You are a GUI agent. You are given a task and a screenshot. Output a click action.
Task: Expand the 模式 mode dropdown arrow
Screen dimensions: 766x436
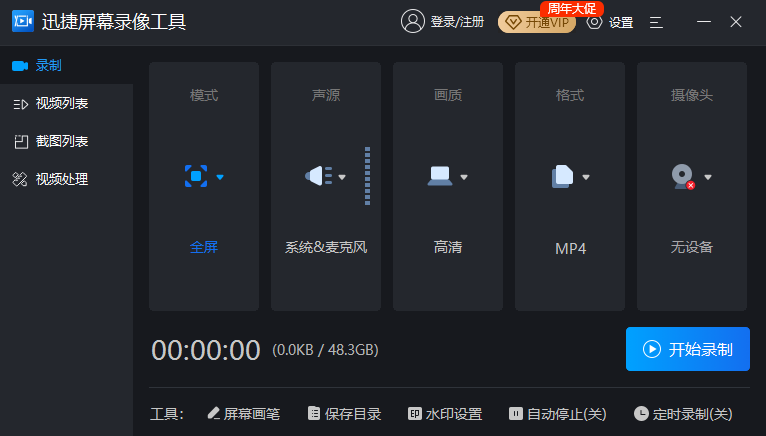click(x=220, y=177)
